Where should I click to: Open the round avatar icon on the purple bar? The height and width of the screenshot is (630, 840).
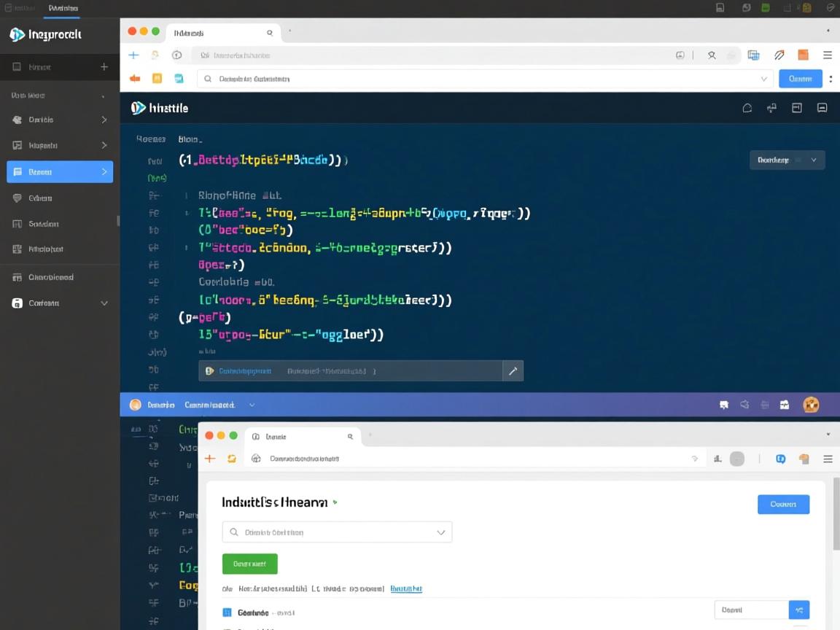click(810, 405)
